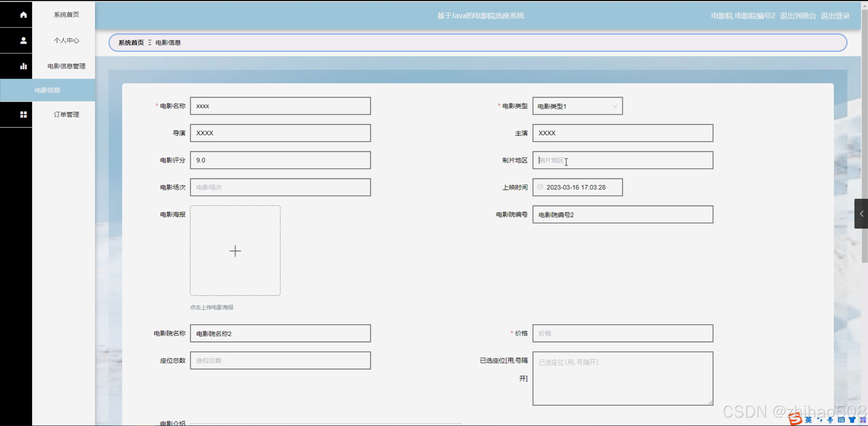Open 个人中心 menu item
868x426 pixels.
click(66, 40)
